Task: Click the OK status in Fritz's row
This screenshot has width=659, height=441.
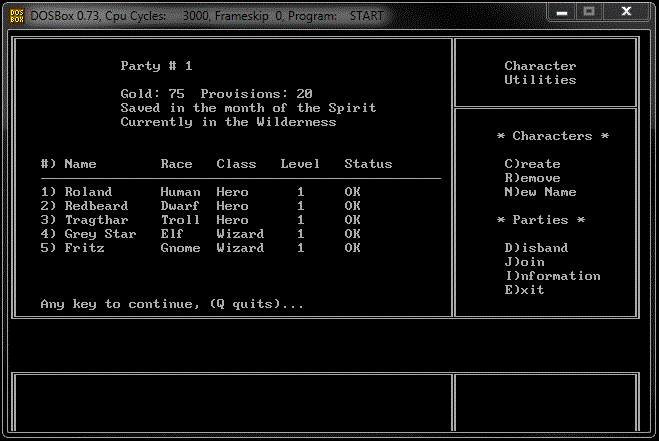Action: point(352,248)
